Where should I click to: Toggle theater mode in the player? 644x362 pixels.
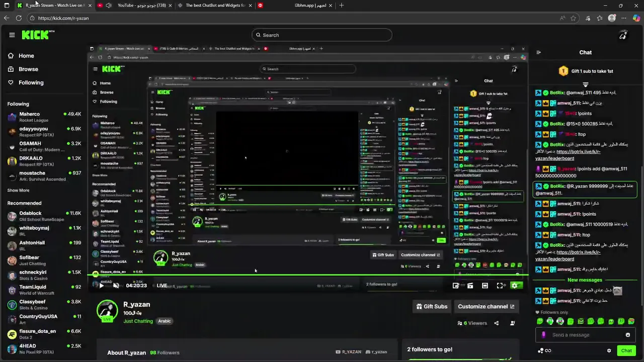click(x=485, y=286)
